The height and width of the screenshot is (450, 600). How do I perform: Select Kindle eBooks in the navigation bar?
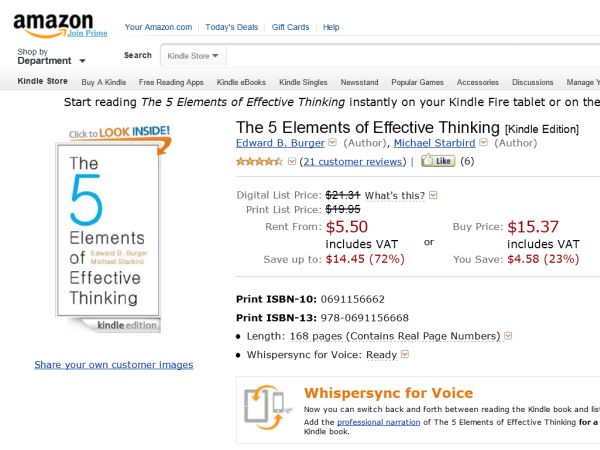[x=241, y=82]
